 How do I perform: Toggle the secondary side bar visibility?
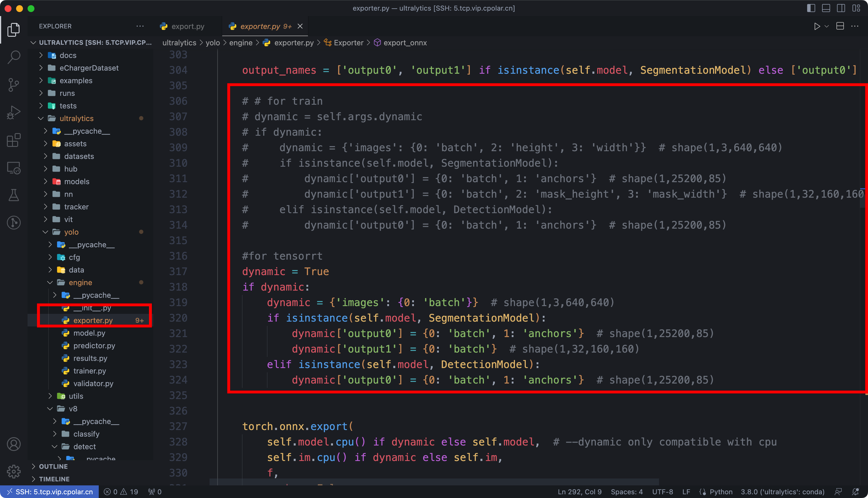click(841, 8)
